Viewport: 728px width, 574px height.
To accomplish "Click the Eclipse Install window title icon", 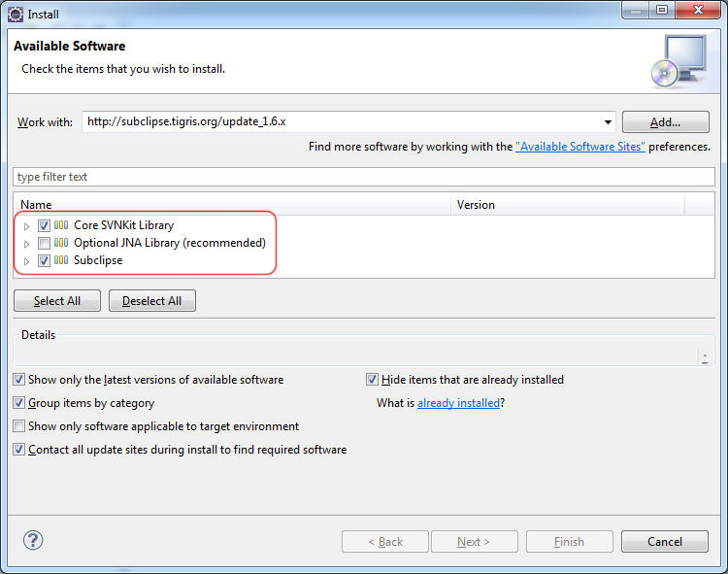I will point(16,15).
